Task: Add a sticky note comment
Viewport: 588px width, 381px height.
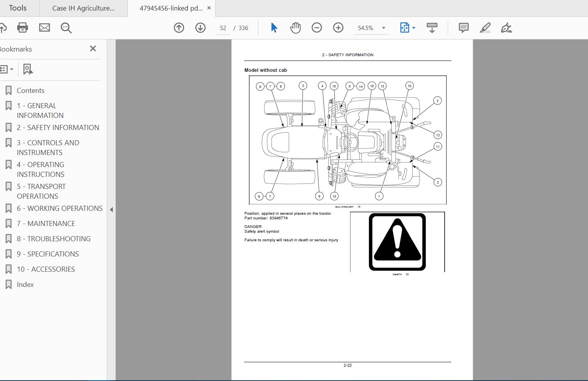Action: coord(463,28)
